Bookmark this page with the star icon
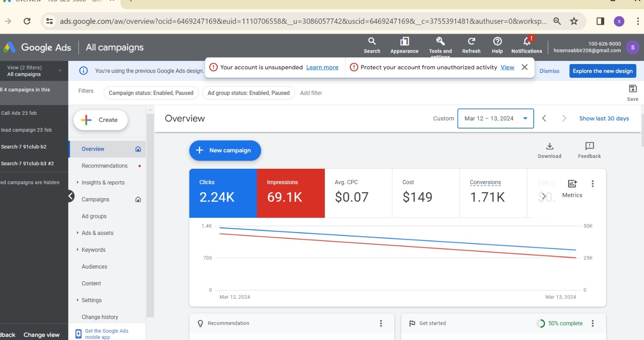 pyautogui.click(x=574, y=21)
